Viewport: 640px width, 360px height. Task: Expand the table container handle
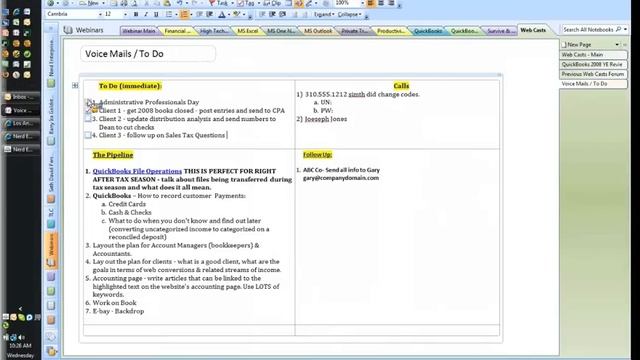(x=75, y=86)
